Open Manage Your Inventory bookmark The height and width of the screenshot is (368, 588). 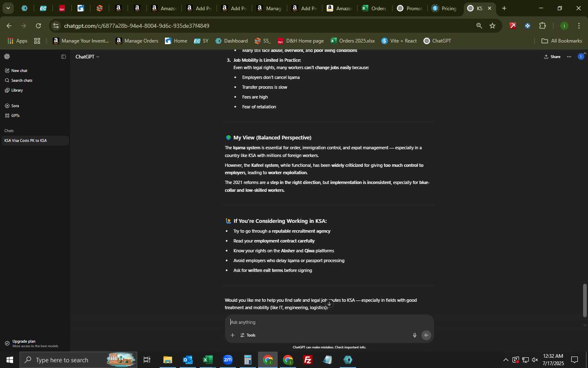click(81, 41)
